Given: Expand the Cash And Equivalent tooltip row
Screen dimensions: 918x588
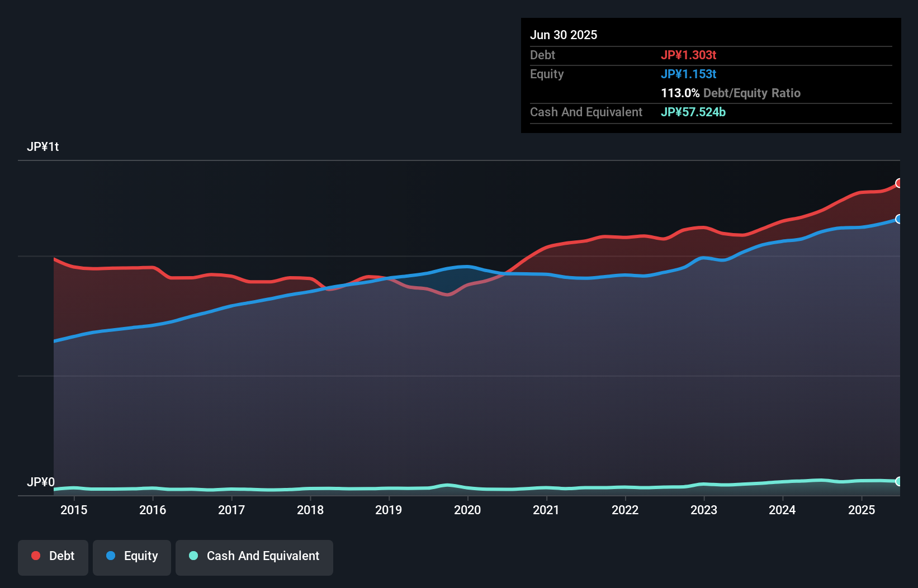Looking at the screenshot, I should 586,112.
